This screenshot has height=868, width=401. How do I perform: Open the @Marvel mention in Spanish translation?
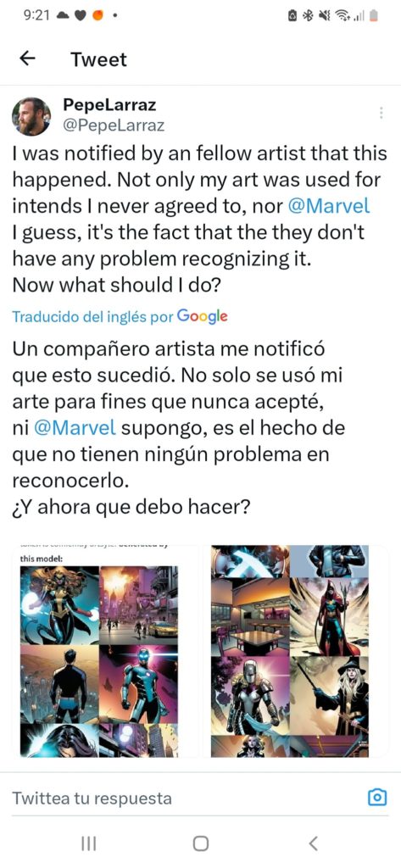75,428
